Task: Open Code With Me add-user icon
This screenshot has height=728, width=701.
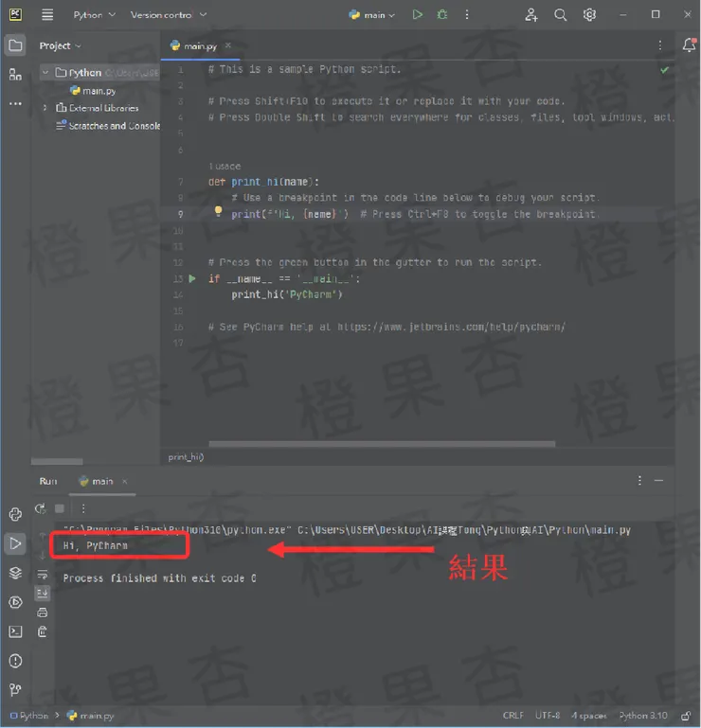Action: coord(531,15)
